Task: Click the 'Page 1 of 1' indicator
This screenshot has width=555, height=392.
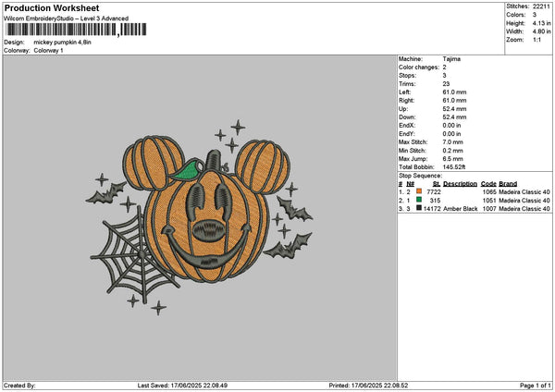Action: click(x=536, y=386)
